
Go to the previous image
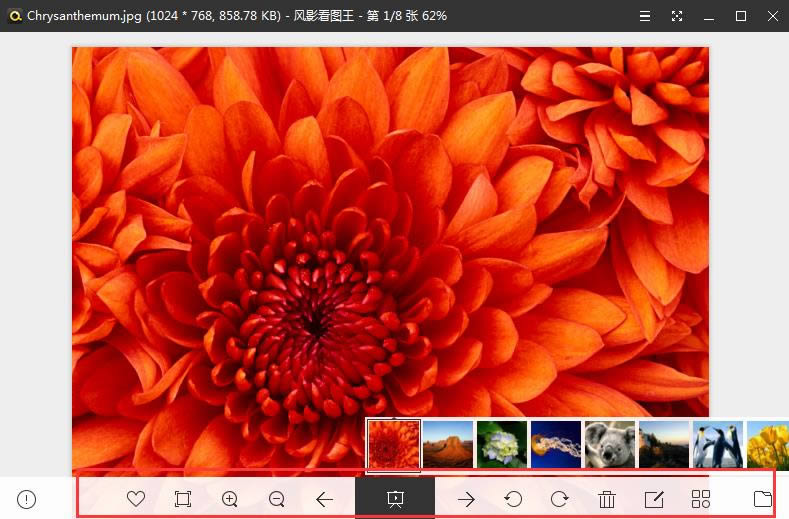(x=325, y=499)
